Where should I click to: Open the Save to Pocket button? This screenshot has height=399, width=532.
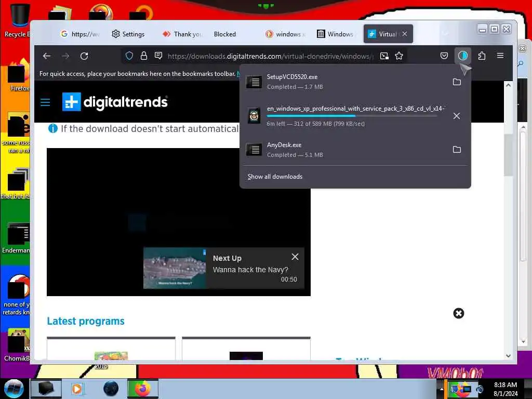[x=444, y=56]
